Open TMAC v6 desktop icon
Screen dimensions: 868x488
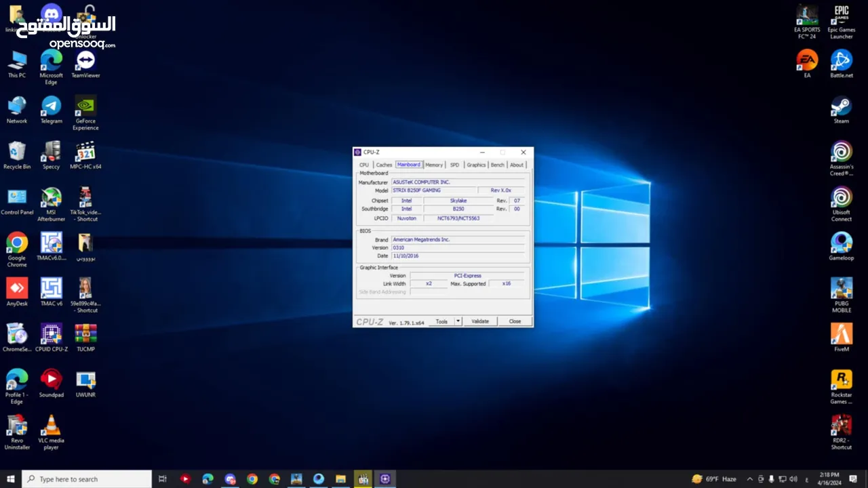point(51,292)
